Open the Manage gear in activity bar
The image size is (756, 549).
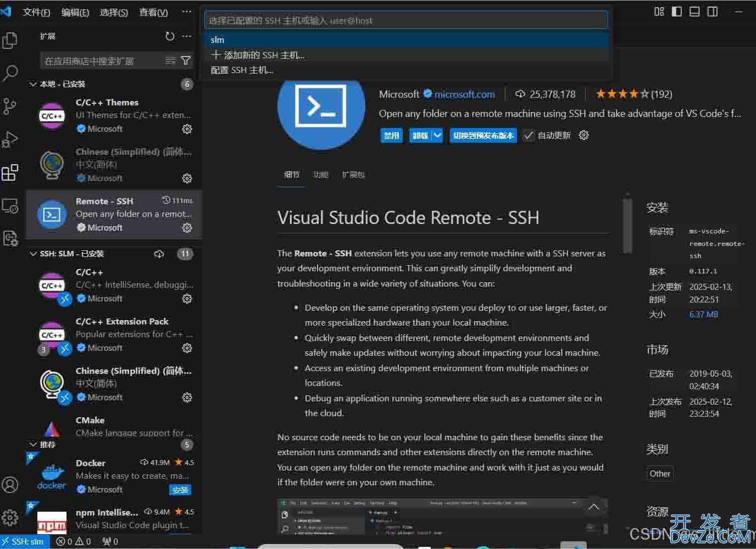(x=10, y=517)
